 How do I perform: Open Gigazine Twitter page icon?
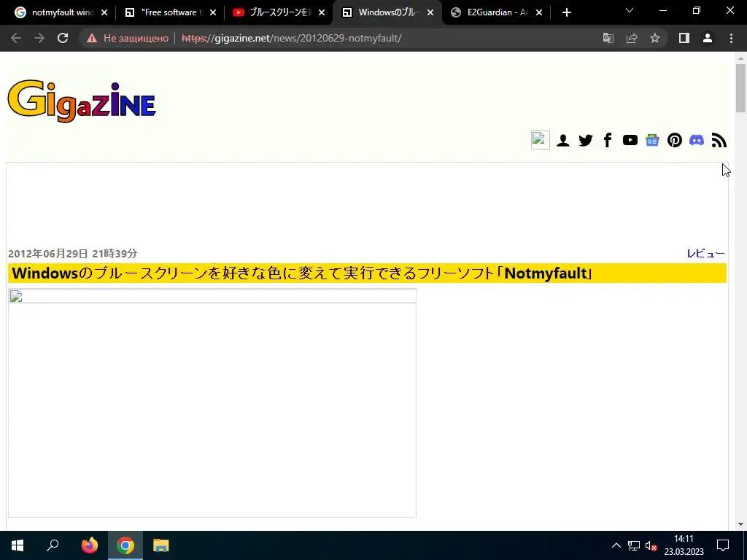(x=586, y=140)
